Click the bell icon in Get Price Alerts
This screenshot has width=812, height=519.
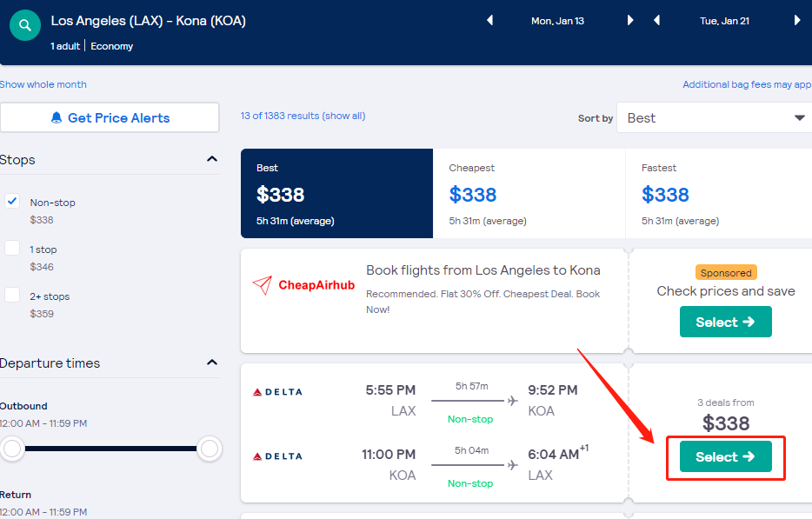(57, 117)
